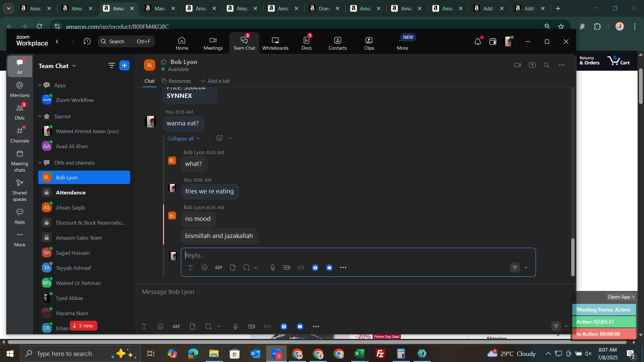The height and width of the screenshot is (362, 644).
Task: Open the More menu with NEW badge
Action: tap(402, 43)
